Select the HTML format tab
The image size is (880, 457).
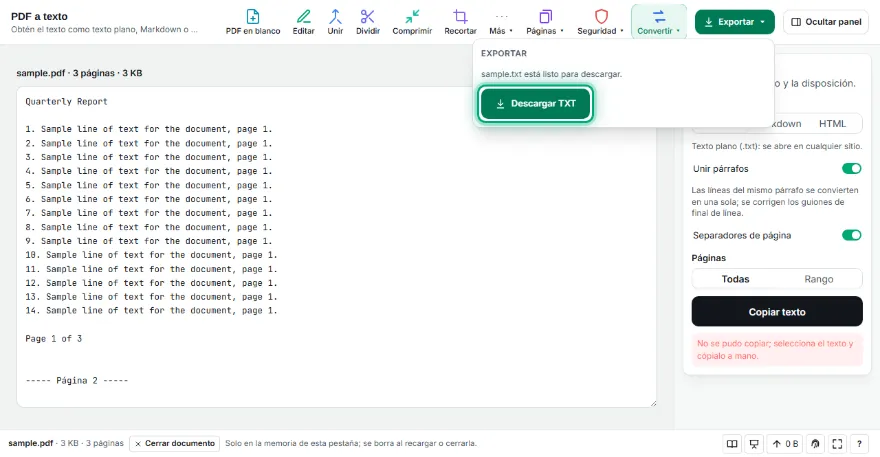pyautogui.click(x=832, y=124)
